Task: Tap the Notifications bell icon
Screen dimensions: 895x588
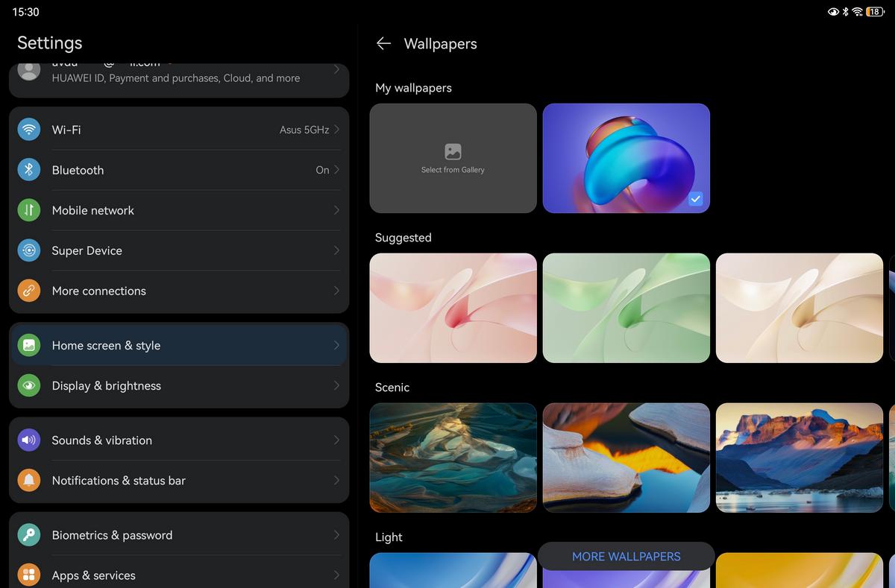Action: (29, 480)
